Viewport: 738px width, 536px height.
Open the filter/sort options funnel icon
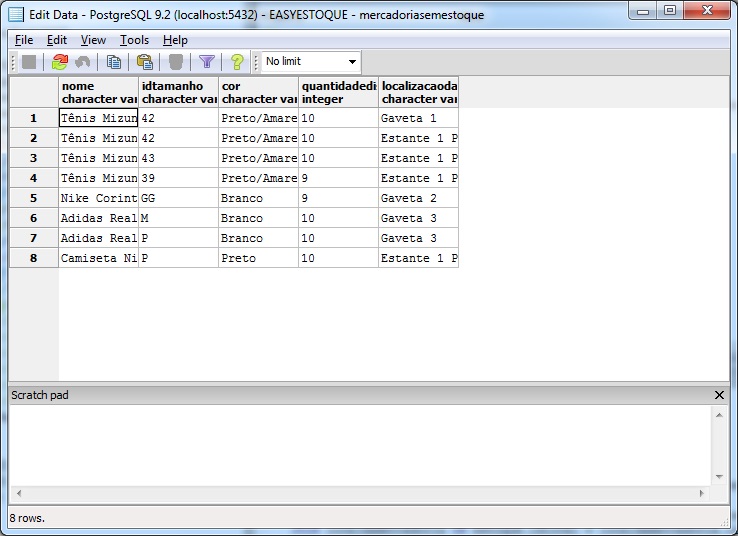[x=206, y=62]
